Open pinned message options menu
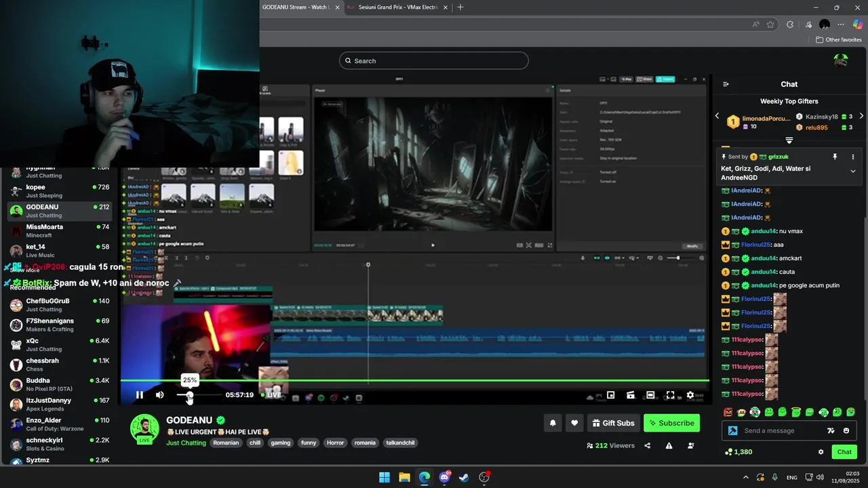The image size is (868, 488). (x=853, y=157)
